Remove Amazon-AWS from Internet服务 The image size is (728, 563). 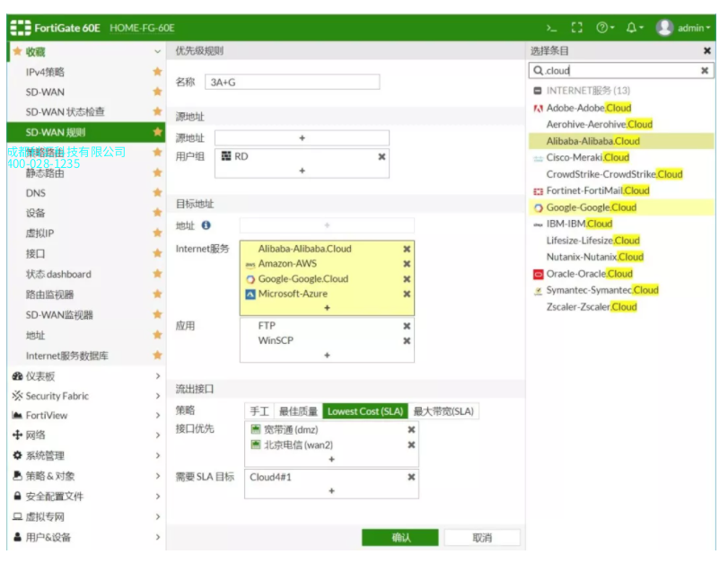tap(407, 264)
